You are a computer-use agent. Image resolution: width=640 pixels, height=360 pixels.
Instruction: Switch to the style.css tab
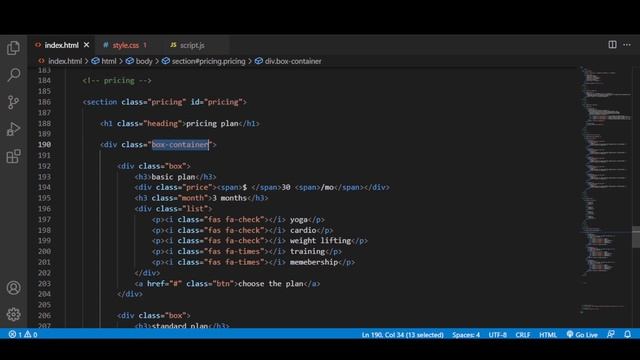(x=125, y=45)
